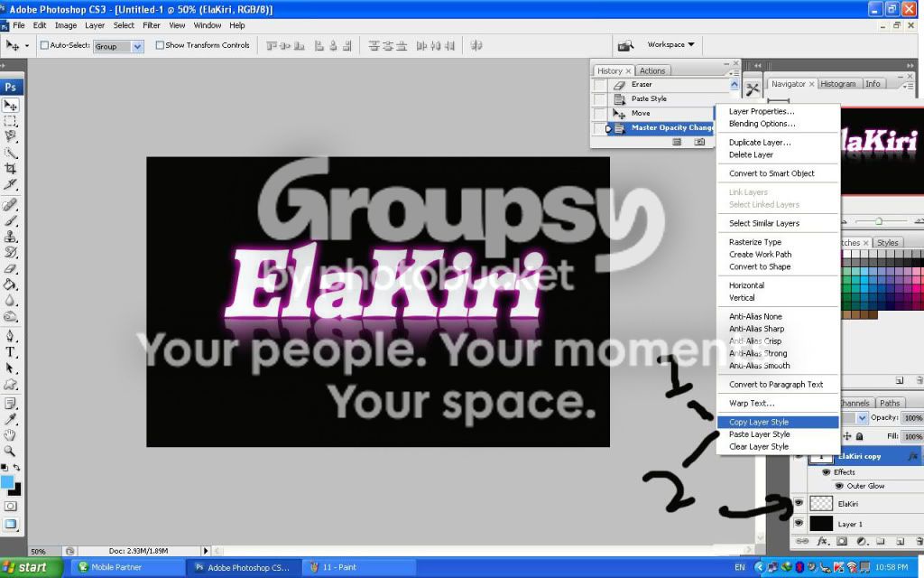Hide Layer 1 with its eye icon
The height and width of the screenshot is (578, 924).
tap(799, 523)
